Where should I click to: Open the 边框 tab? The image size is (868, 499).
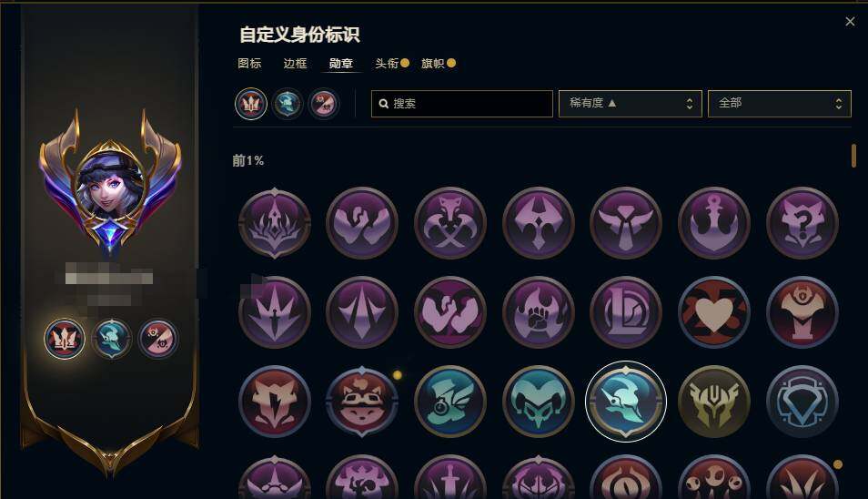(x=295, y=64)
